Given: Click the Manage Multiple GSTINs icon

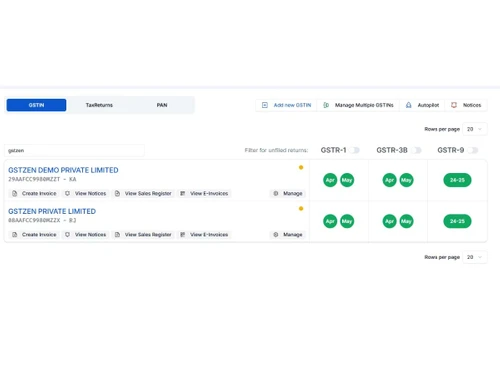Looking at the screenshot, I should point(326,105).
